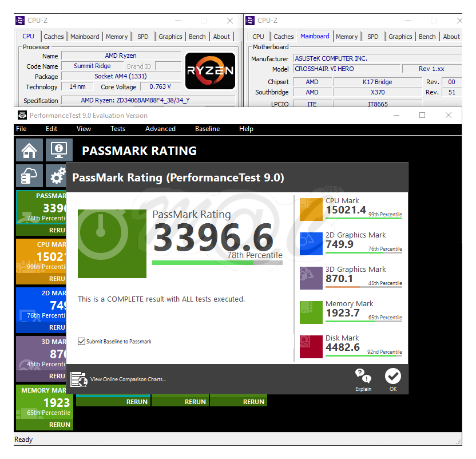
Task: Click the K17 Bridge chipset value
Action: point(378,82)
